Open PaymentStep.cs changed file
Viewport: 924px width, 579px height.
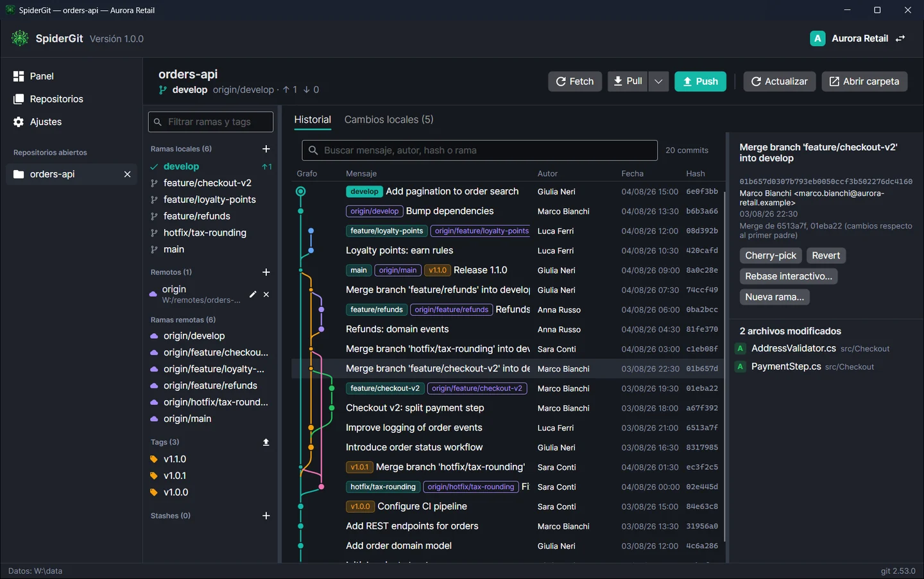pos(825,367)
